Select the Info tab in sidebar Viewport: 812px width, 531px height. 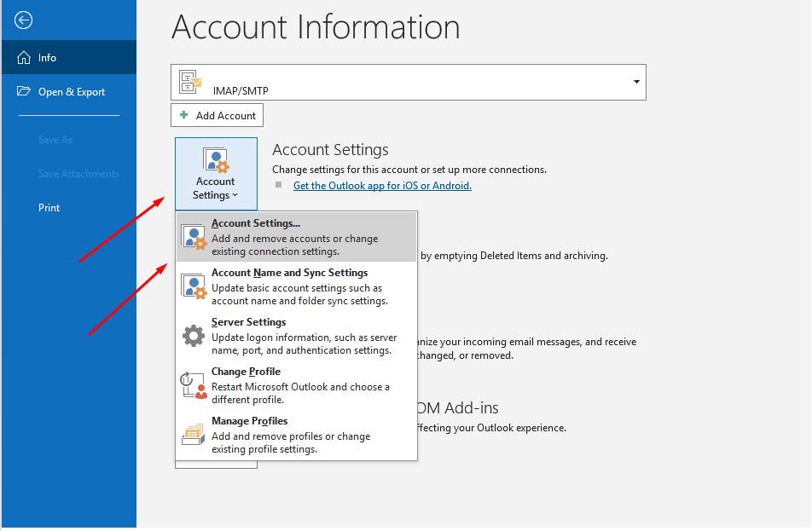(x=69, y=57)
